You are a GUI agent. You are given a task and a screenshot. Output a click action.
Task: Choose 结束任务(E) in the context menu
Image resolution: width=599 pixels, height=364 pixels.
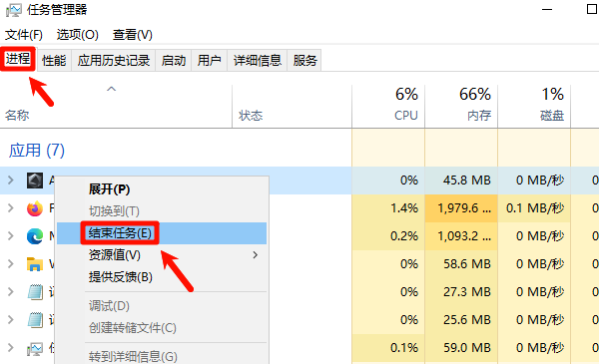click(x=162, y=233)
